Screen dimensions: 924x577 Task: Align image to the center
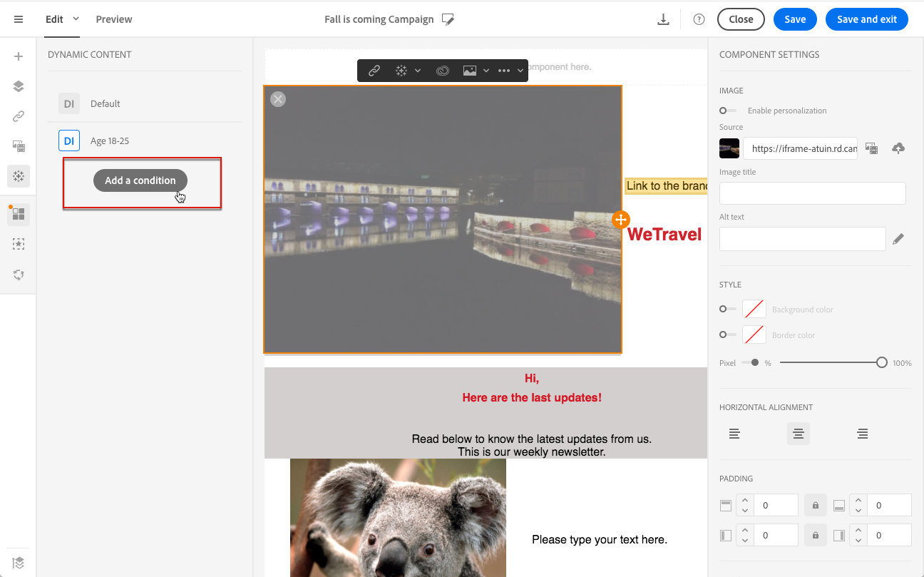[x=799, y=434]
